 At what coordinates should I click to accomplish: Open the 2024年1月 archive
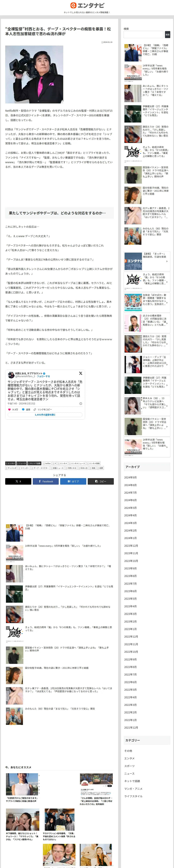click(x=130, y=538)
